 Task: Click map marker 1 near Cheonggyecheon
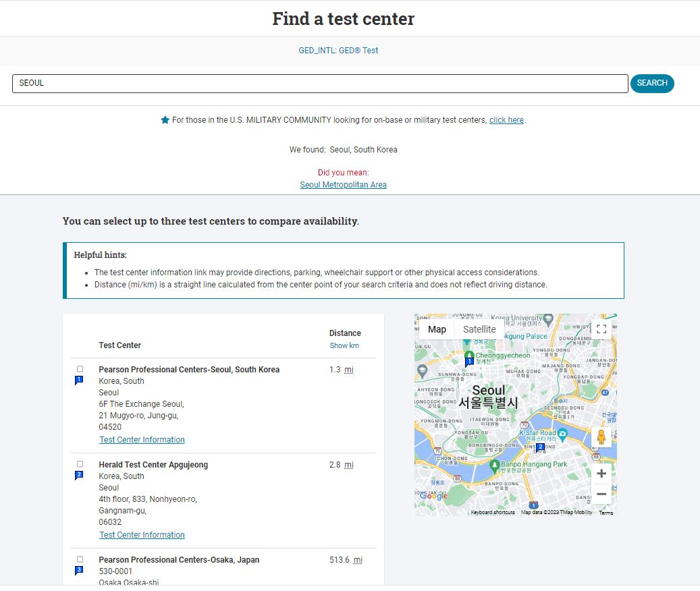click(469, 362)
